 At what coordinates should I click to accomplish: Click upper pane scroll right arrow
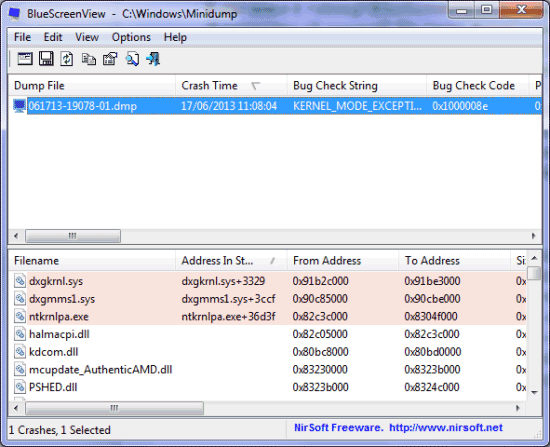[534, 236]
